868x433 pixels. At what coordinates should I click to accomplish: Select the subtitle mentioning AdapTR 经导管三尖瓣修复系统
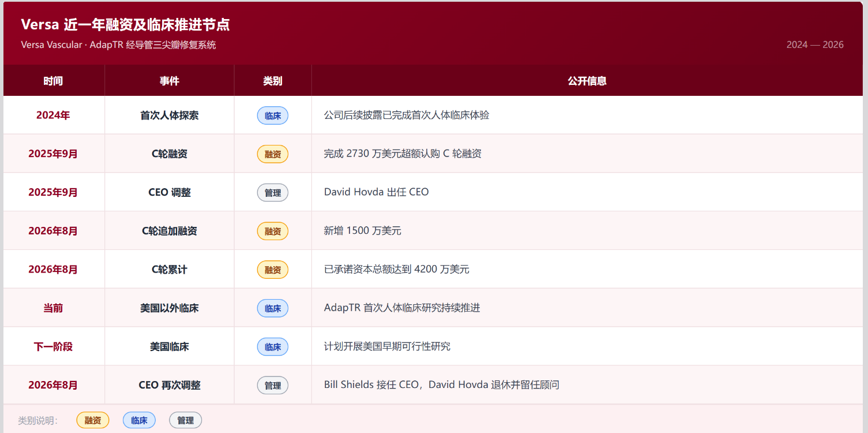(x=118, y=45)
